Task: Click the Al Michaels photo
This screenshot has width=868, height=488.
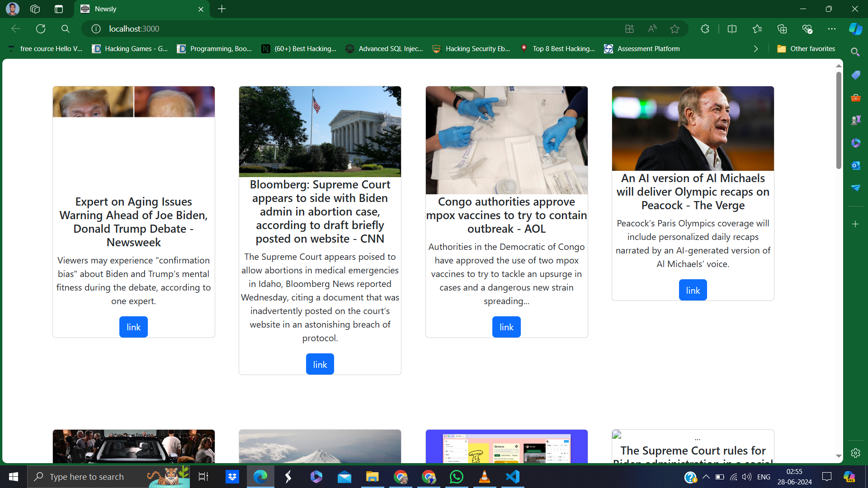Action: pos(693,128)
